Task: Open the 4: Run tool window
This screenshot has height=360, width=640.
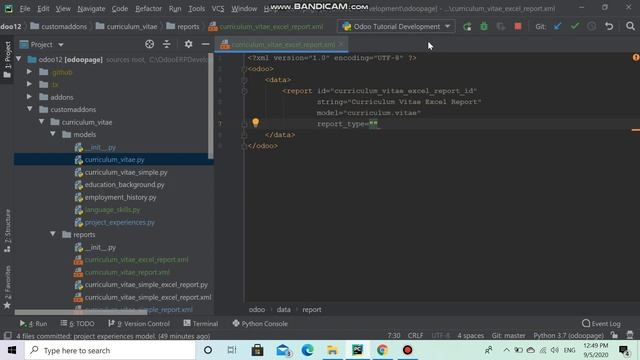Action: point(33,323)
